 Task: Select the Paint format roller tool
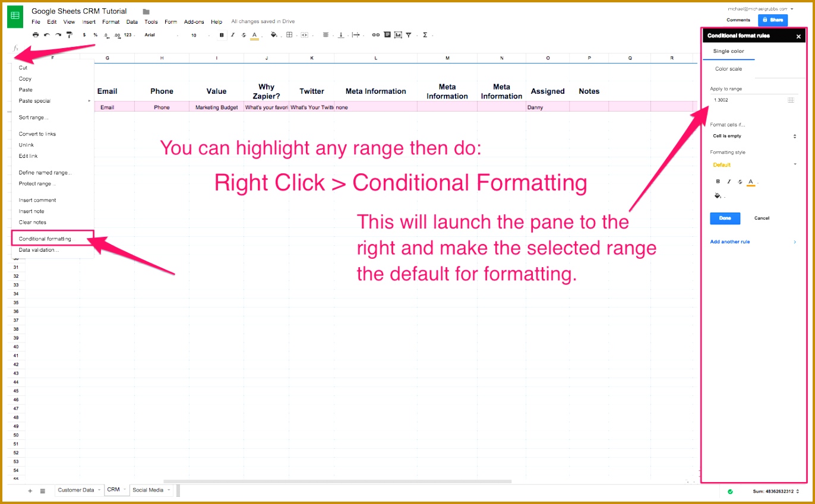70,35
